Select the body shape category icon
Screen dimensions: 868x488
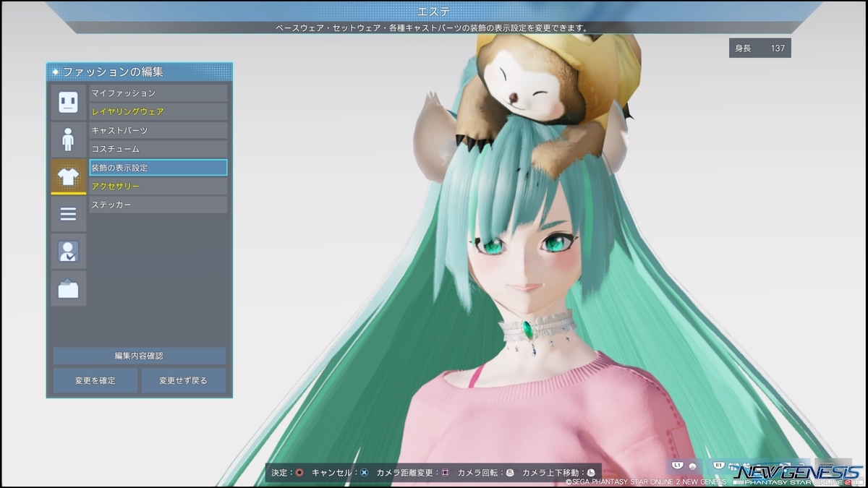pyautogui.click(x=68, y=139)
